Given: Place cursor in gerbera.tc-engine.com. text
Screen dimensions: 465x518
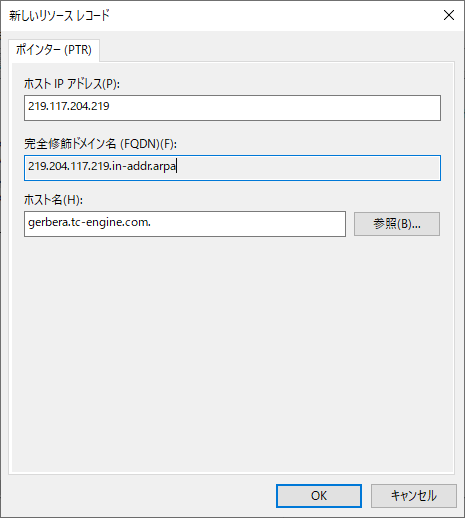Looking at the screenshot, I should tap(89, 222).
